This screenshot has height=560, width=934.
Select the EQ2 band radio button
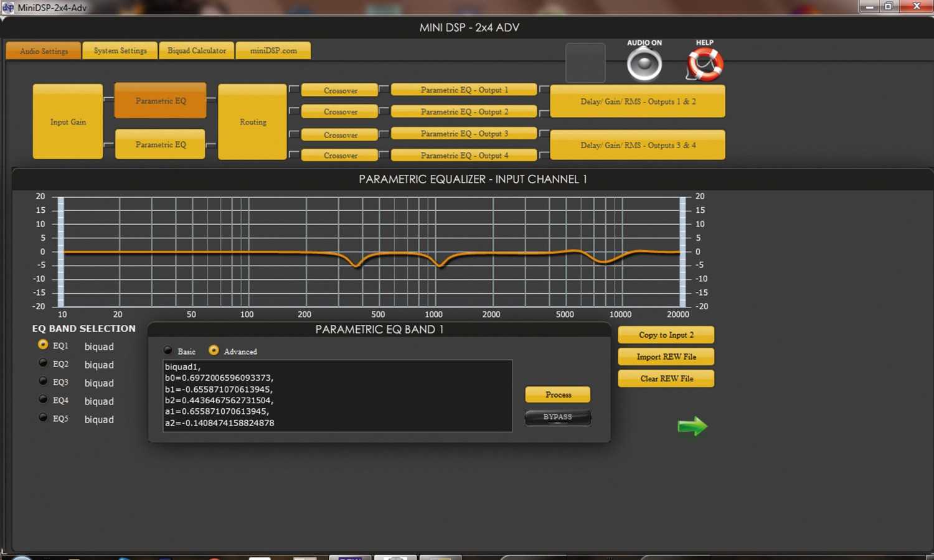click(43, 363)
